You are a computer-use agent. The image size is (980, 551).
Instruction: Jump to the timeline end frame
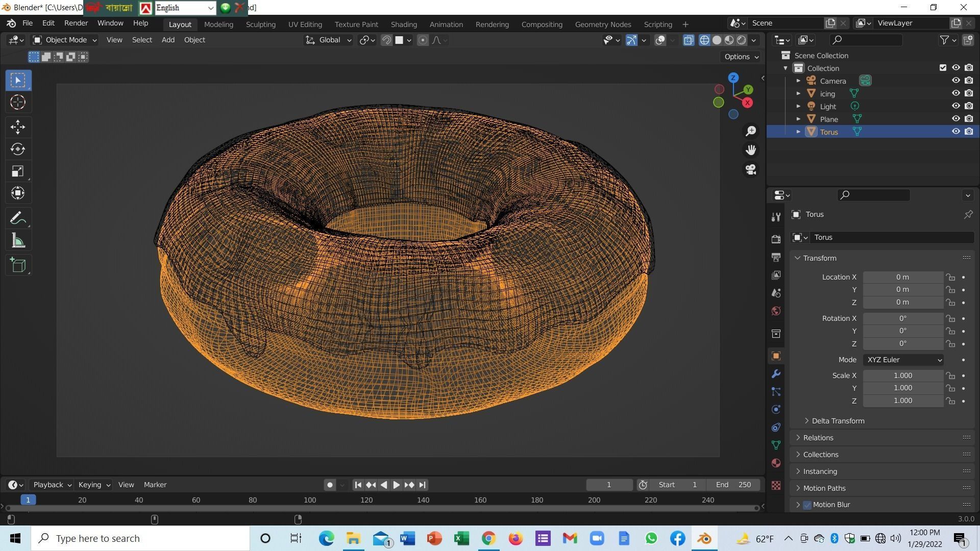click(422, 485)
